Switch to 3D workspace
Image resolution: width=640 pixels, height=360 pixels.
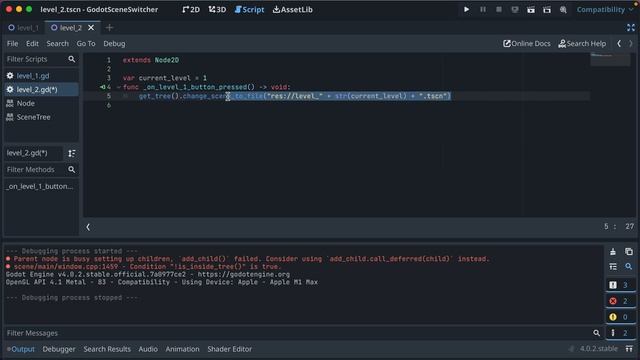pos(217,9)
